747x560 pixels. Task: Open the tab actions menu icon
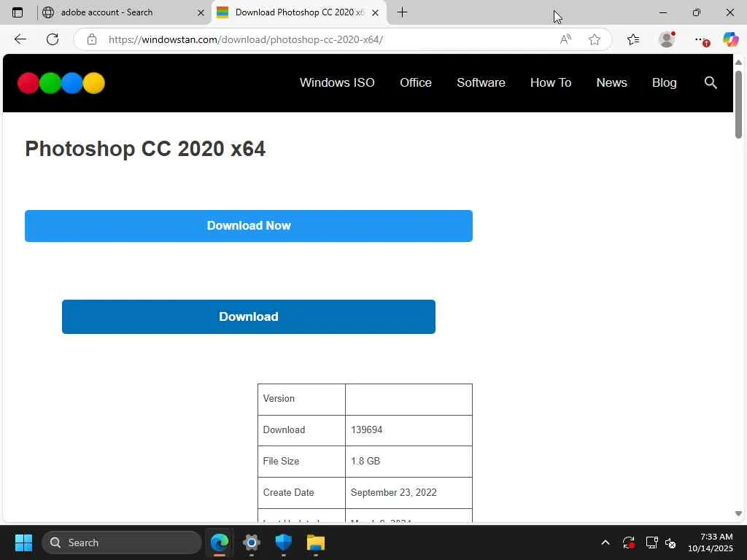pos(18,12)
